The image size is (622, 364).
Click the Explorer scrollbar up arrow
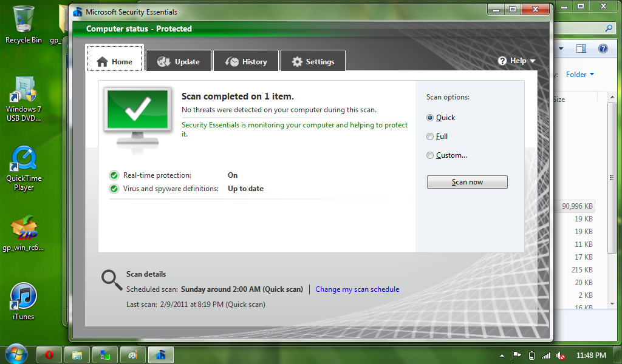pyautogui.click(x=612, y=97)
